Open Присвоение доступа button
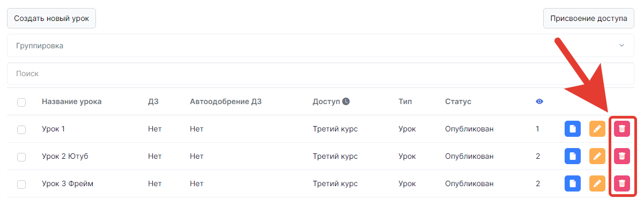This screenshot has height=206, width=644. click(x=589, y=18)
